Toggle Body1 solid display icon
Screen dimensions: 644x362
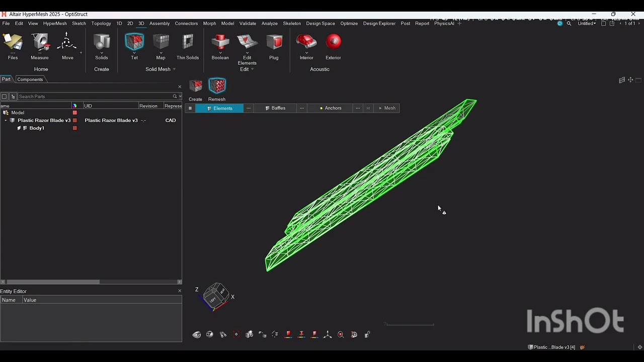click(25, 128)
